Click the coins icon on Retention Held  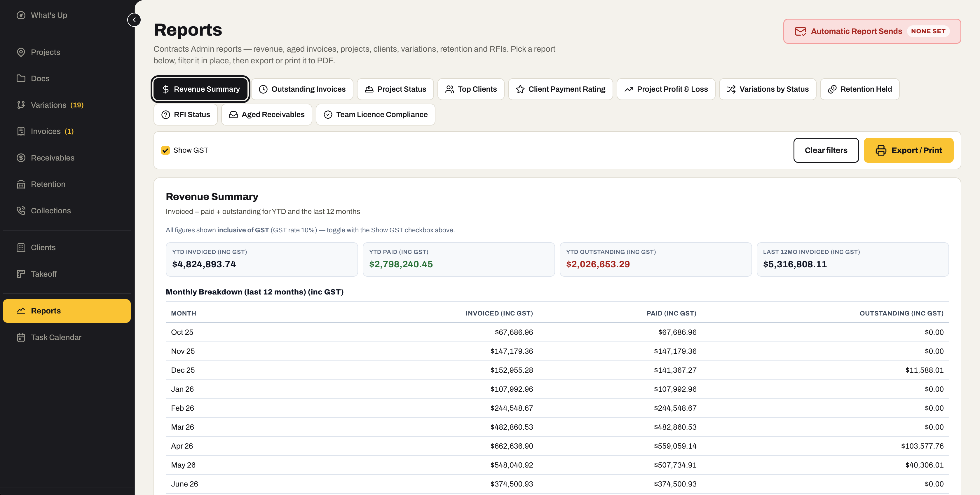[x=832, y=89]
